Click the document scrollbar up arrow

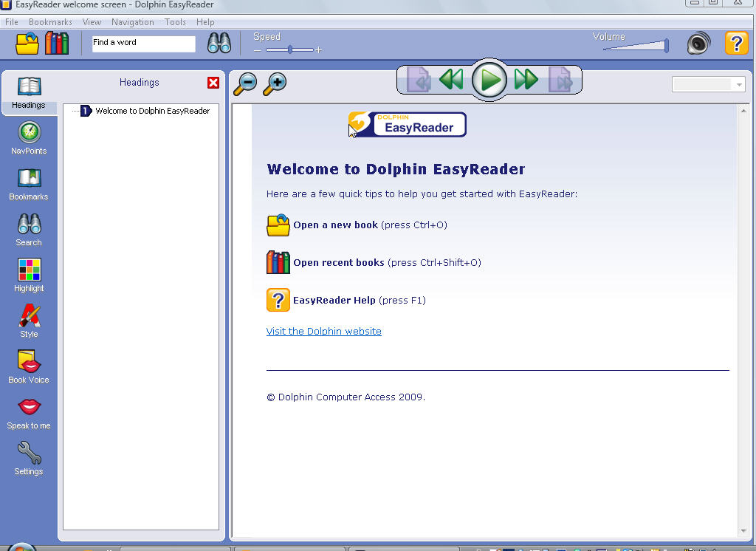point(743,111)
